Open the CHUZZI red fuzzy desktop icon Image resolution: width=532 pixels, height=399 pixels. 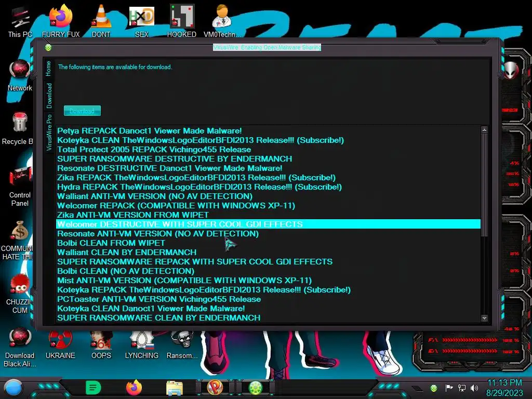(x=20, y=294)
